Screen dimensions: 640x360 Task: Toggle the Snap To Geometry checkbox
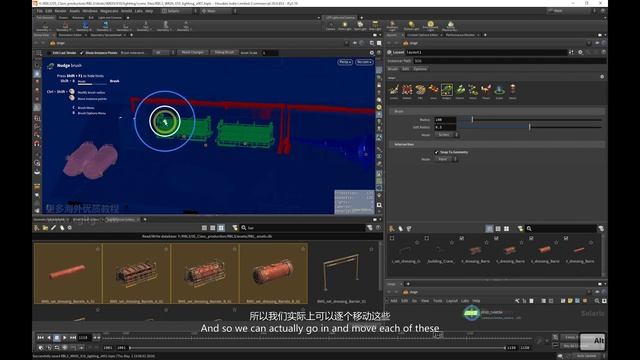[436, 152]
